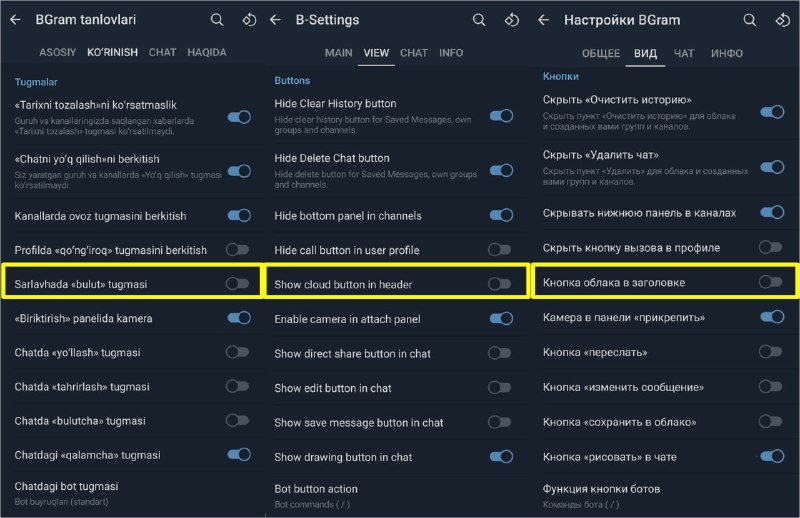Enable Chatda «yo'llash» tugmasi
This screenshot has width=800, height=518.
click(x=238, y=352)
